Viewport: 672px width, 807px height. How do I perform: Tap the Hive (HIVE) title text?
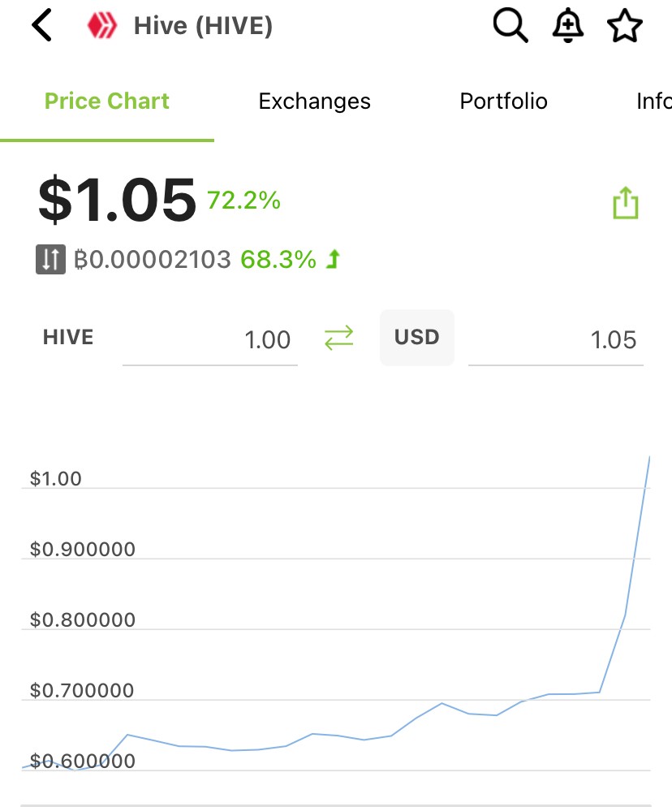pos(203,26)
